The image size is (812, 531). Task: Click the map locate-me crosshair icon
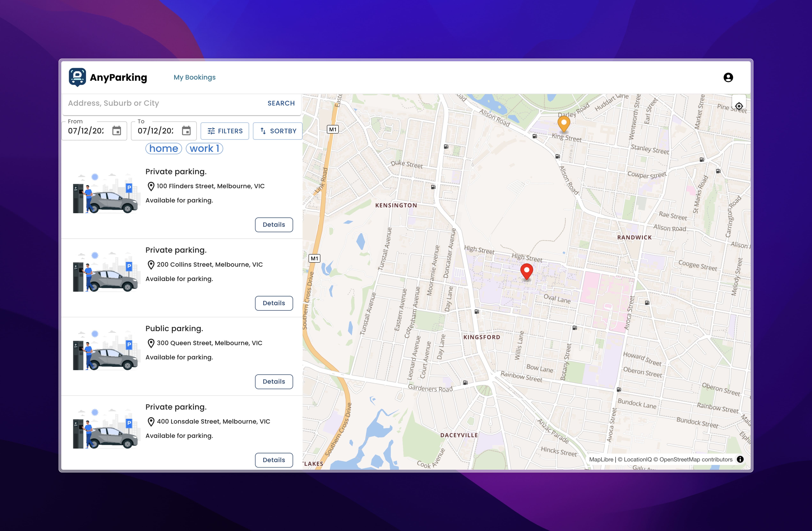pyautogui.click(x=739, y=106)
